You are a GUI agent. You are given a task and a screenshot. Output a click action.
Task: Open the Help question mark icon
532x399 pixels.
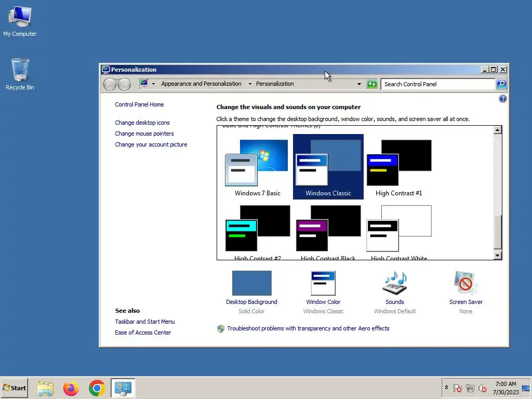502,99
